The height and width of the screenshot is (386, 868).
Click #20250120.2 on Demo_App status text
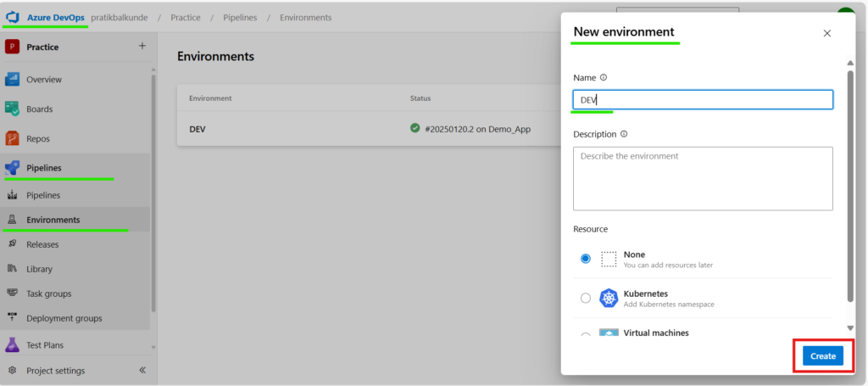click(x=478, y=129)
